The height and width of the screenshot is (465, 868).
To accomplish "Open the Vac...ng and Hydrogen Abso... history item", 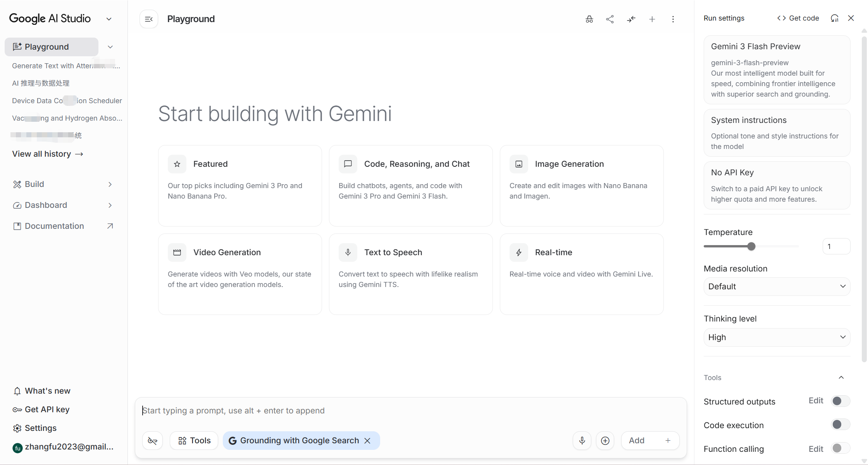I will [x=67, y=118].
